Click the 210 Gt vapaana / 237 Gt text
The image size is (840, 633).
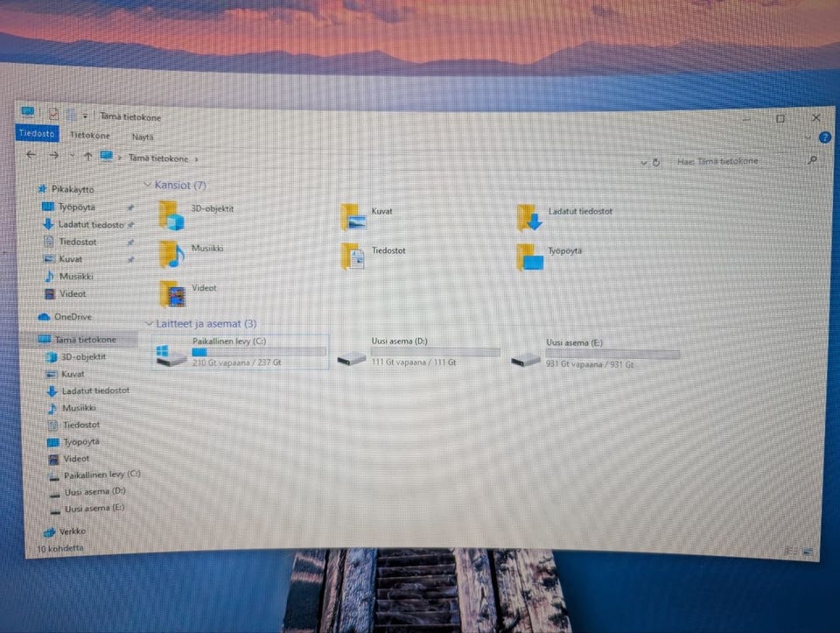point(237,362)
